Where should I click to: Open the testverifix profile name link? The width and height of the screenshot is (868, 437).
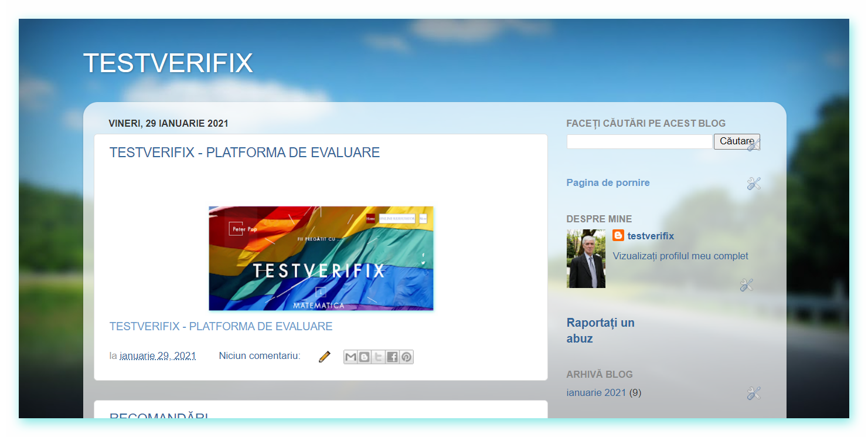pos(651,236)
